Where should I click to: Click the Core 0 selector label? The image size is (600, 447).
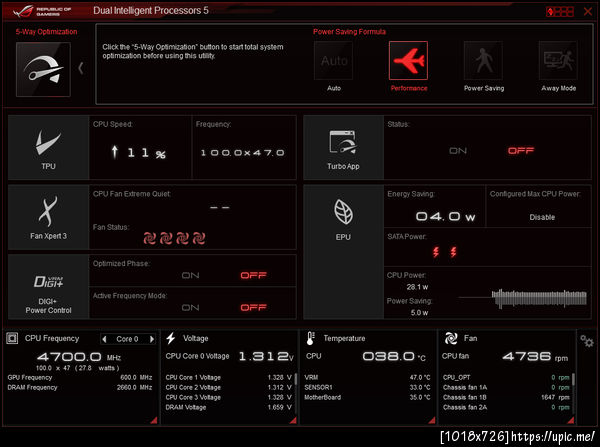pos(127,339)
